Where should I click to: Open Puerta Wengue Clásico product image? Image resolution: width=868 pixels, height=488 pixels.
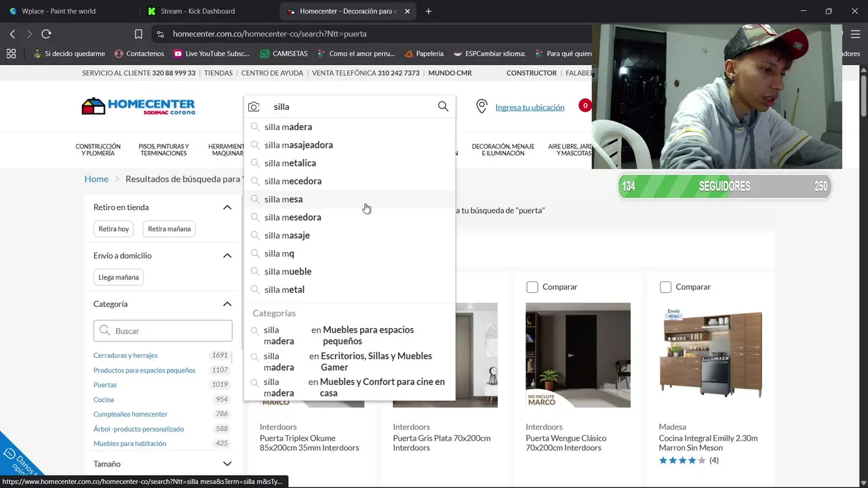(578, 355)
